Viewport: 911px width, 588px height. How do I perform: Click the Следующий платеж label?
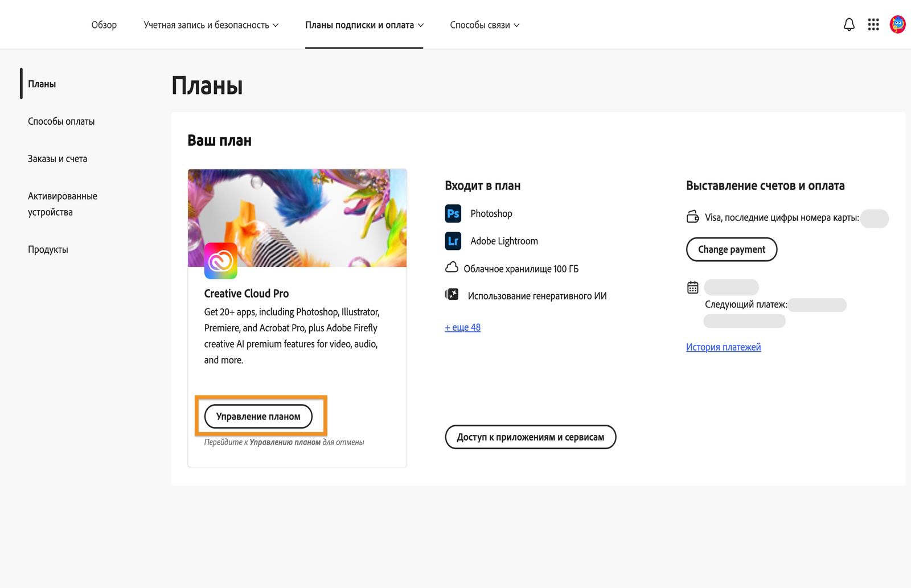(746, 305)
